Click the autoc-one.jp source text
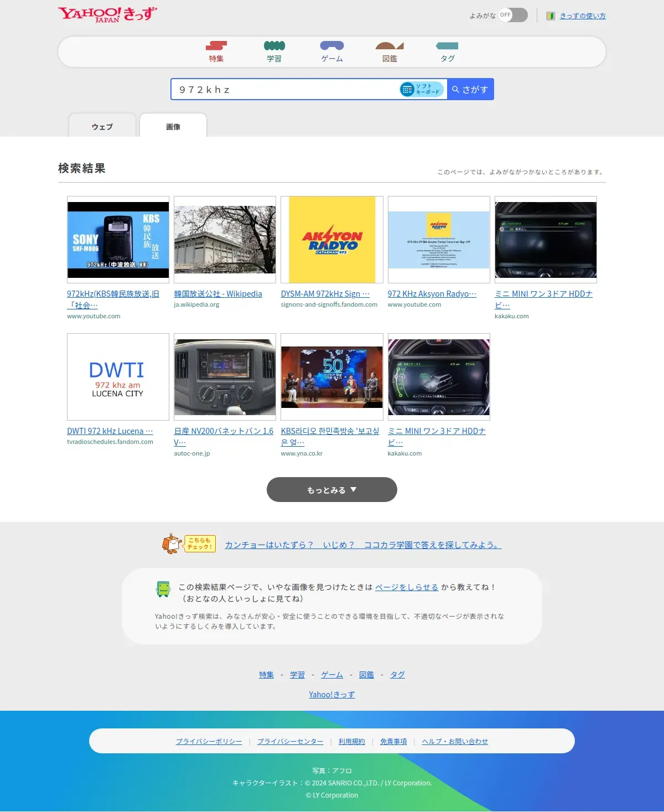 point(192,453)
